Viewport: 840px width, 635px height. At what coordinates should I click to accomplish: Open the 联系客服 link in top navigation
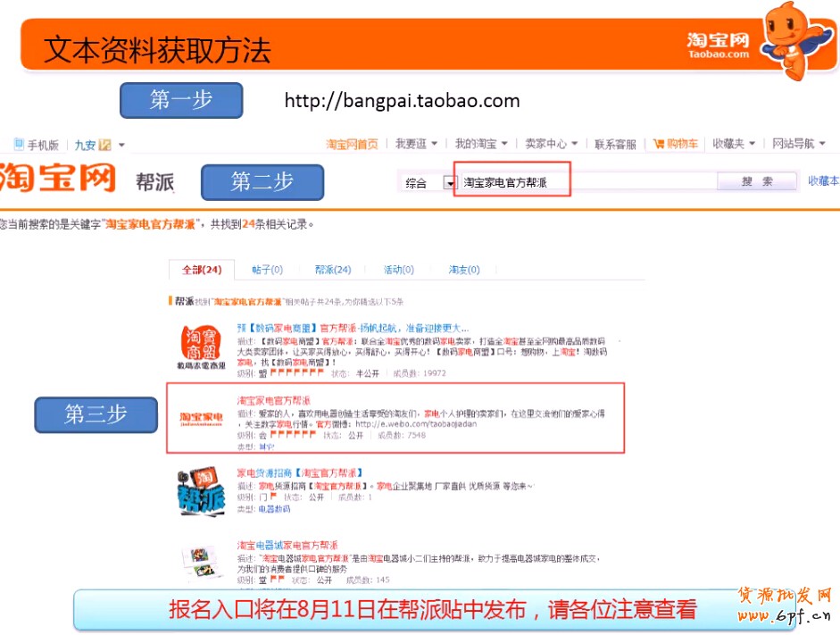[615, 144]
